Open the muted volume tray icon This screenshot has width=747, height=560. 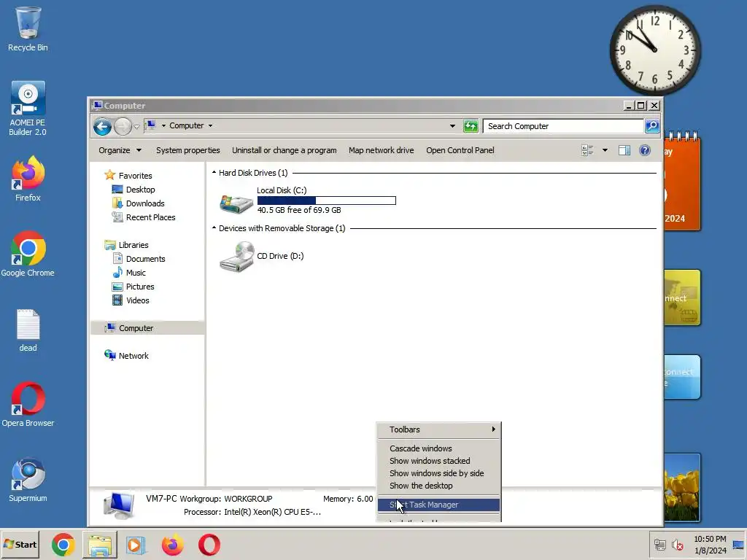677,544
